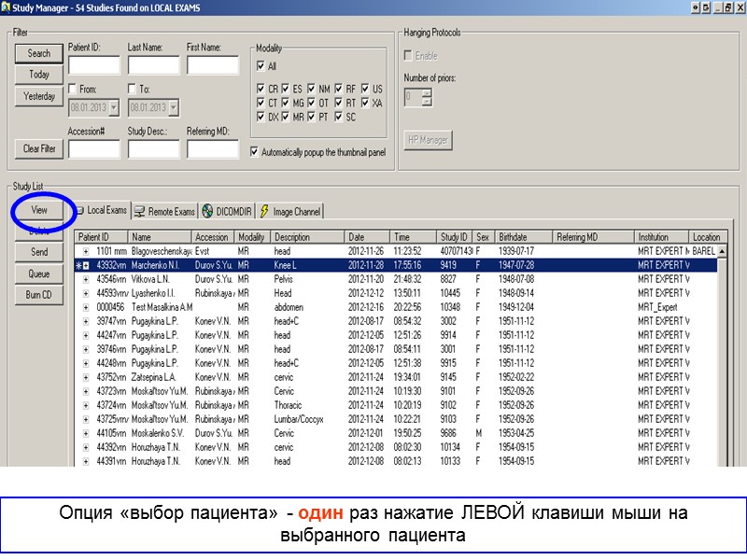Uncheck the NM modality checkbox
Viewport: 747px width, 560px height.
(x=311, y=89)
